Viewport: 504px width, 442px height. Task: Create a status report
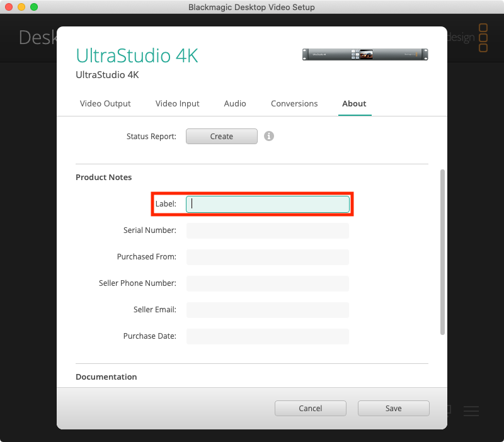222,136
